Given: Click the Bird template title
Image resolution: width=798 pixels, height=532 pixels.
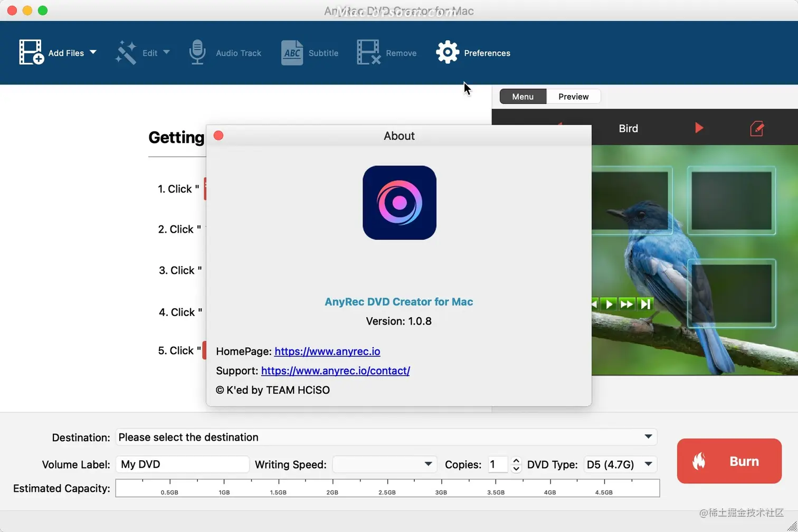Looking at the screenshot, I should click(x=628, y=128).
